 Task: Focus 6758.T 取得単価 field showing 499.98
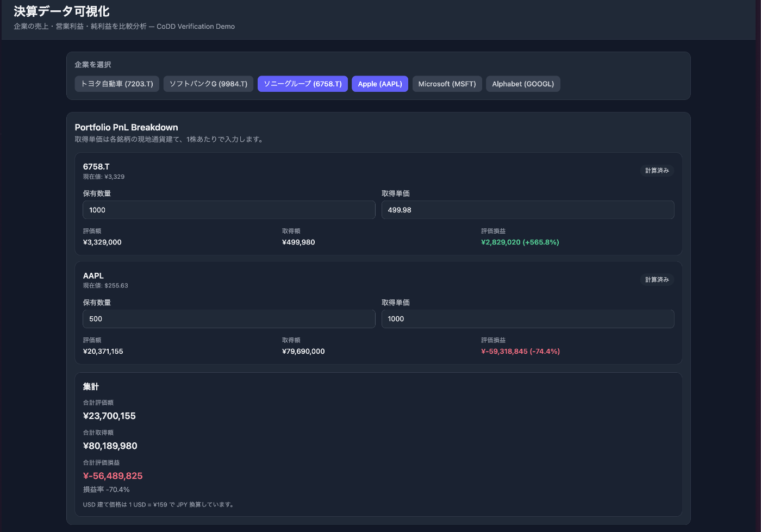(528, 210)
